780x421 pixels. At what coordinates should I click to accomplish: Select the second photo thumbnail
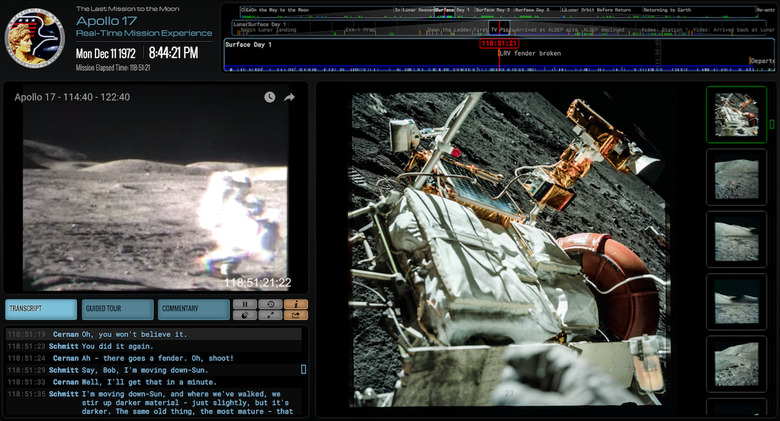(737, 177)
